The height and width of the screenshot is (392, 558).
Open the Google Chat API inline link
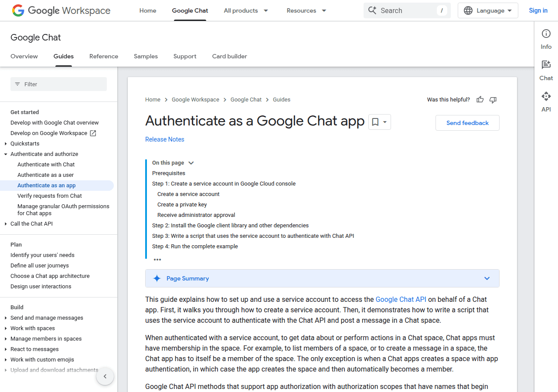pyautogui.click(x=401, y=299)
